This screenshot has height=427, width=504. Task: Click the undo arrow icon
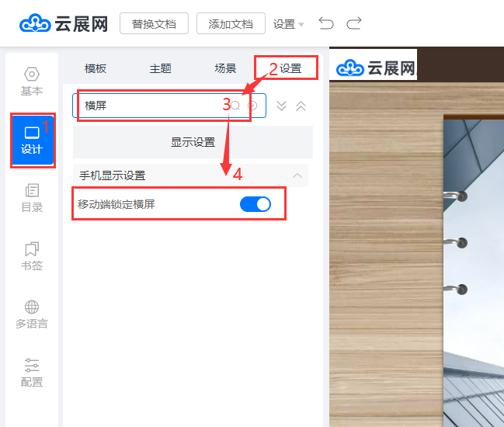326,23
